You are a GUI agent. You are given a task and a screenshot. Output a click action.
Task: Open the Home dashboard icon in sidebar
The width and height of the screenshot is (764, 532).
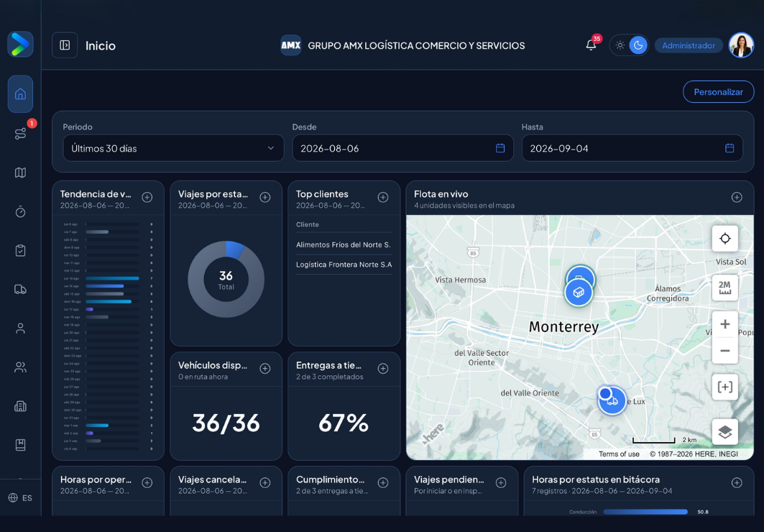coord(20,94)
